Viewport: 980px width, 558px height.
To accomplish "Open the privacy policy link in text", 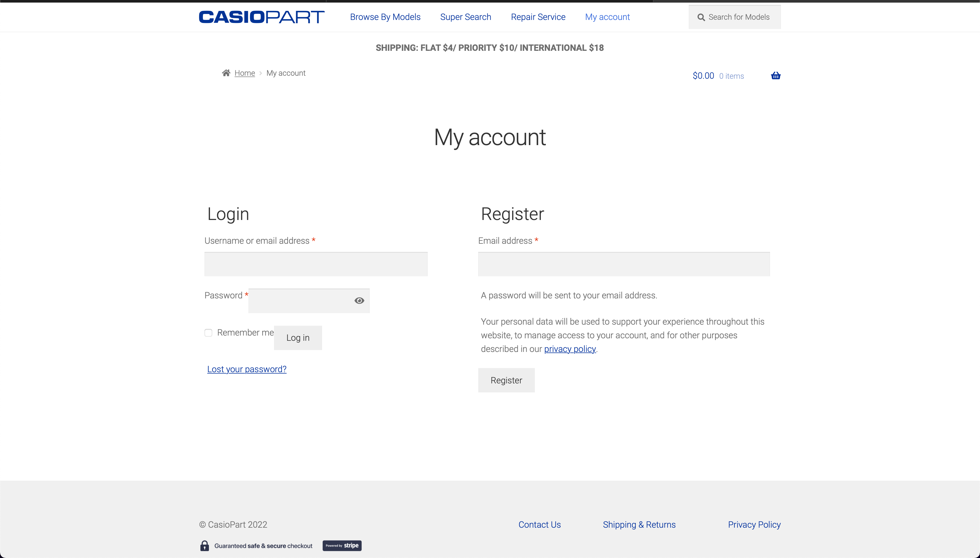I will coord(570,349).
